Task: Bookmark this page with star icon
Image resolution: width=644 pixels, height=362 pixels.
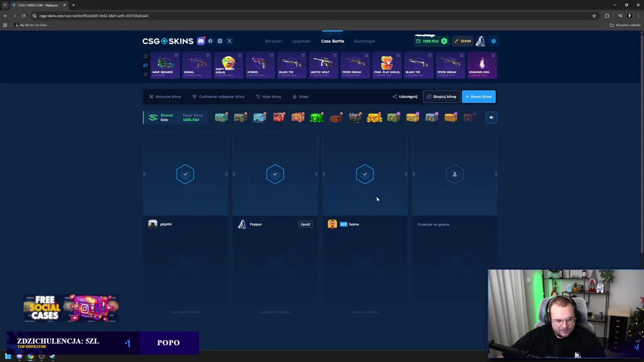Action: pyautogui.click(x=594, y=16)
